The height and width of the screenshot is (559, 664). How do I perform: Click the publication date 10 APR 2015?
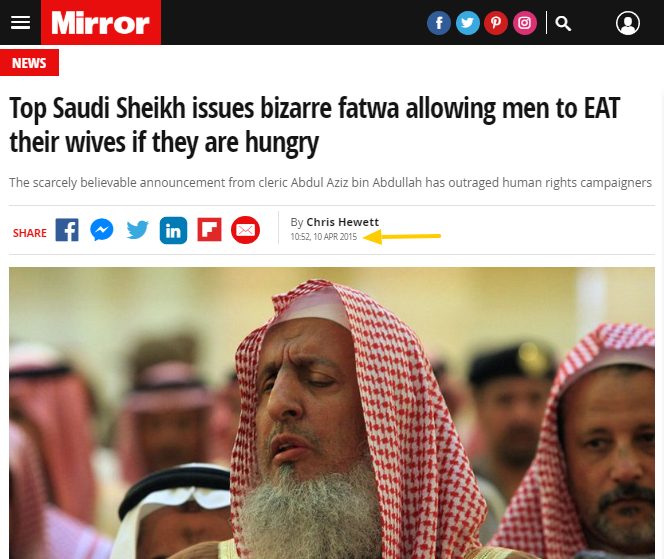[x=335, y=237]
